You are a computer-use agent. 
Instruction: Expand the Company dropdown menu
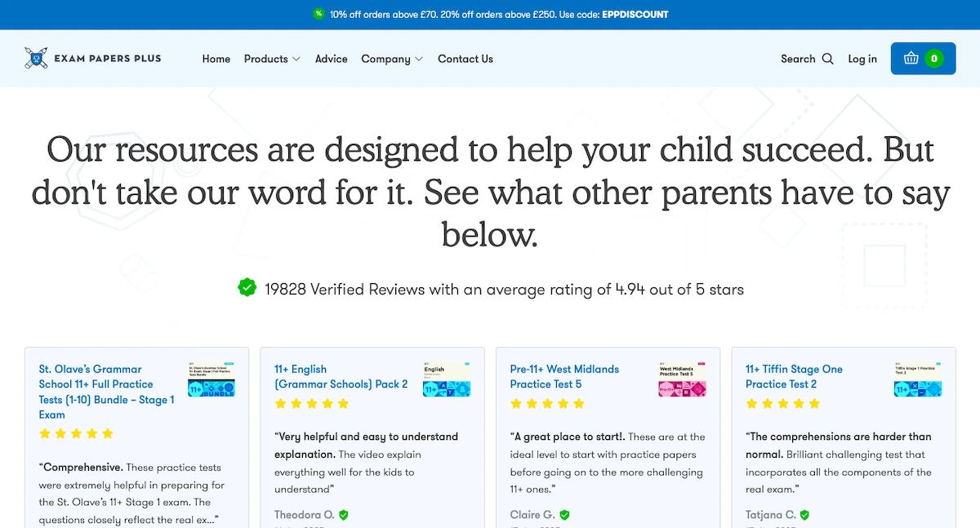point(392,59)
